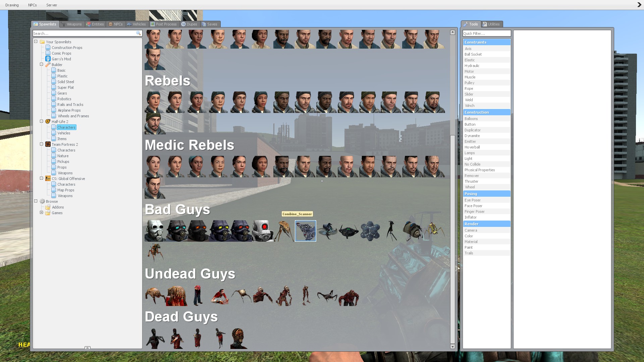Image resolution: width=644 pixels, height=362 pixels.
Task: Select the last spider-like icon in Bad Guys row
Action: point(434,231)
